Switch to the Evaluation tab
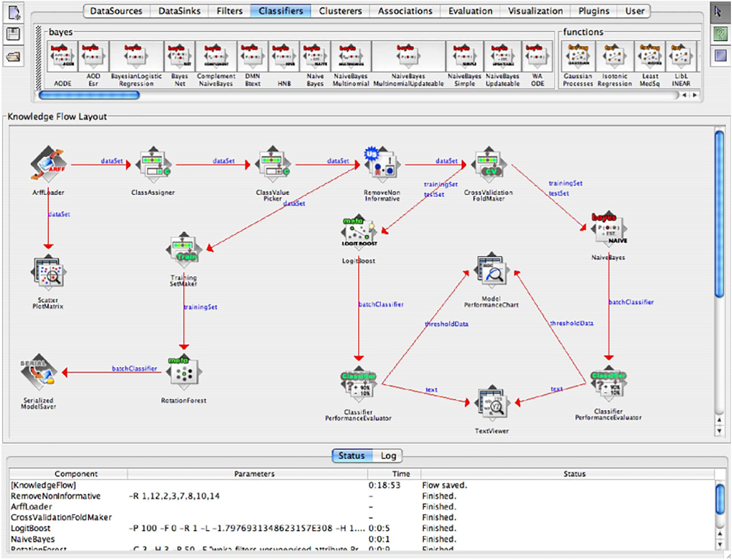Viewport: 732px width, 560px height. click(470, 11)
